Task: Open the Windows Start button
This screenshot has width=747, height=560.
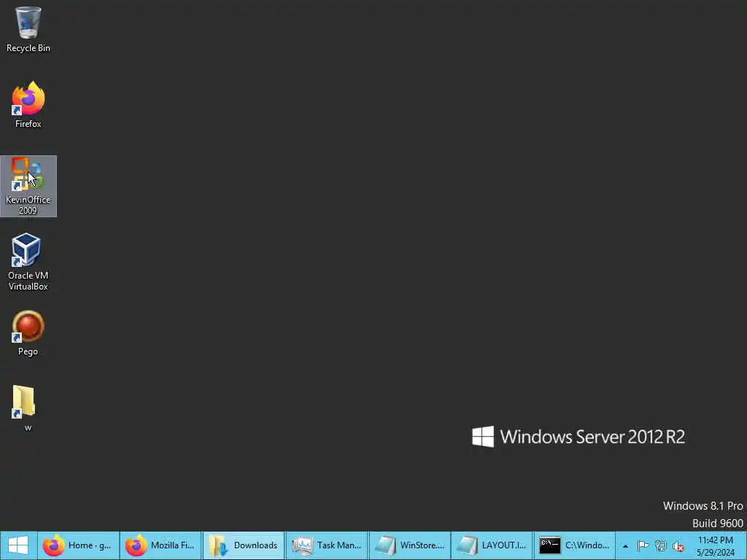Action: (x=18, y=545)
